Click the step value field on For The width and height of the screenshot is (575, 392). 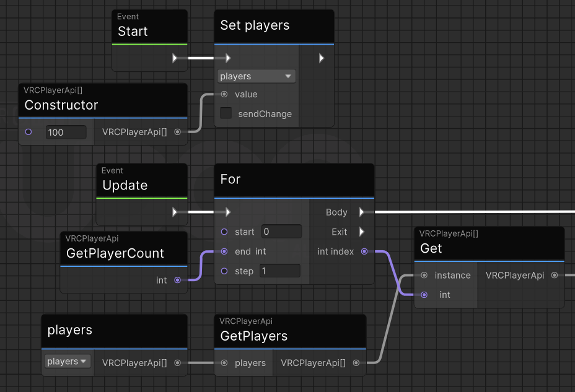(x=279, y=271)
